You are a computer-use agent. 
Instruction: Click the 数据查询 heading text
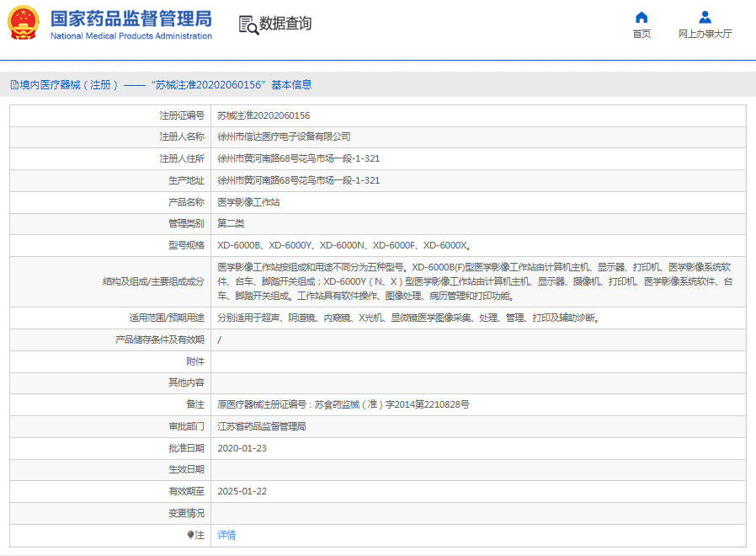click(x=285, y=24)
